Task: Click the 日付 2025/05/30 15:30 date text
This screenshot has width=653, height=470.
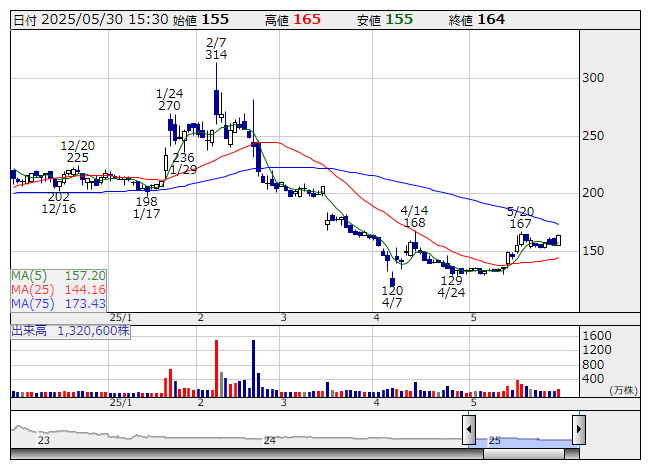Action: tap(91, 20)
